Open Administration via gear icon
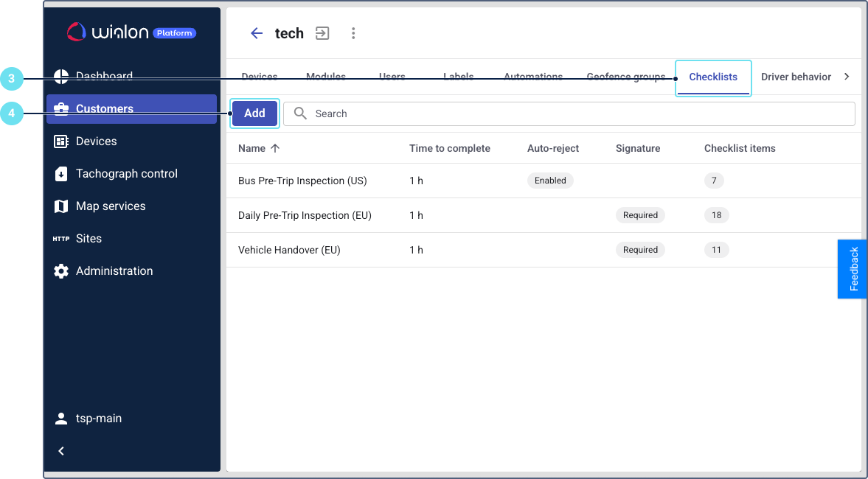This screenshot has width=868, height=479. [61, 271]
